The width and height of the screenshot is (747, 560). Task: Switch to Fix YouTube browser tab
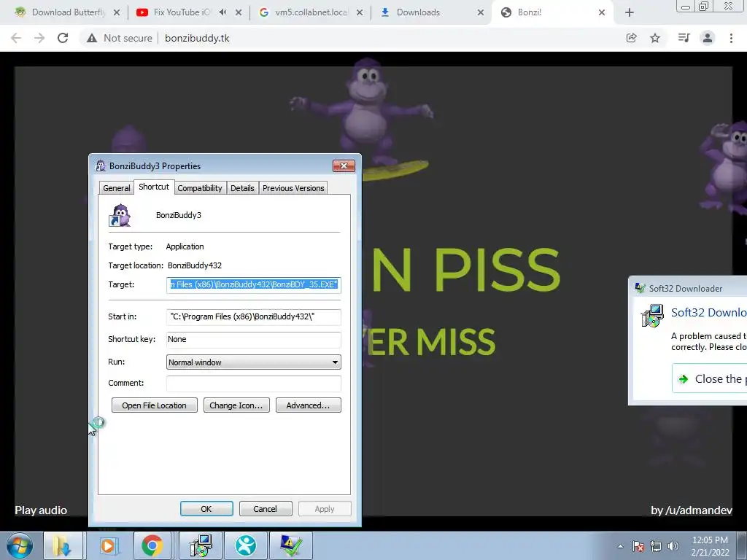coord(181,12)
